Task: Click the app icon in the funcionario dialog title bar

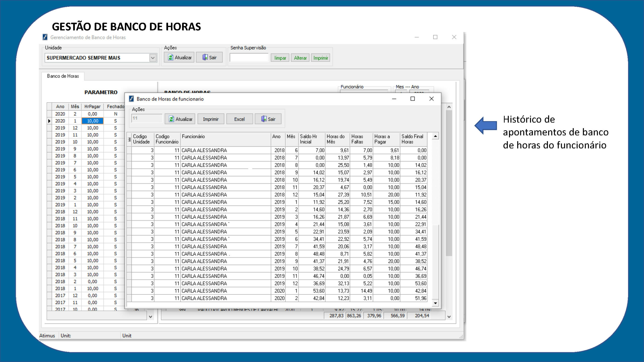Action: pyautogui.click(x=131, y=99)
